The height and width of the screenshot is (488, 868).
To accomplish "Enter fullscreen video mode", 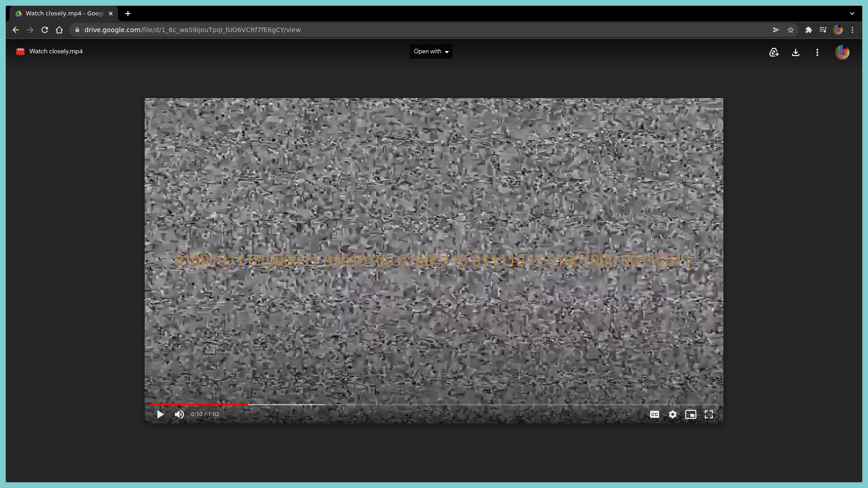I will [709, 414].
